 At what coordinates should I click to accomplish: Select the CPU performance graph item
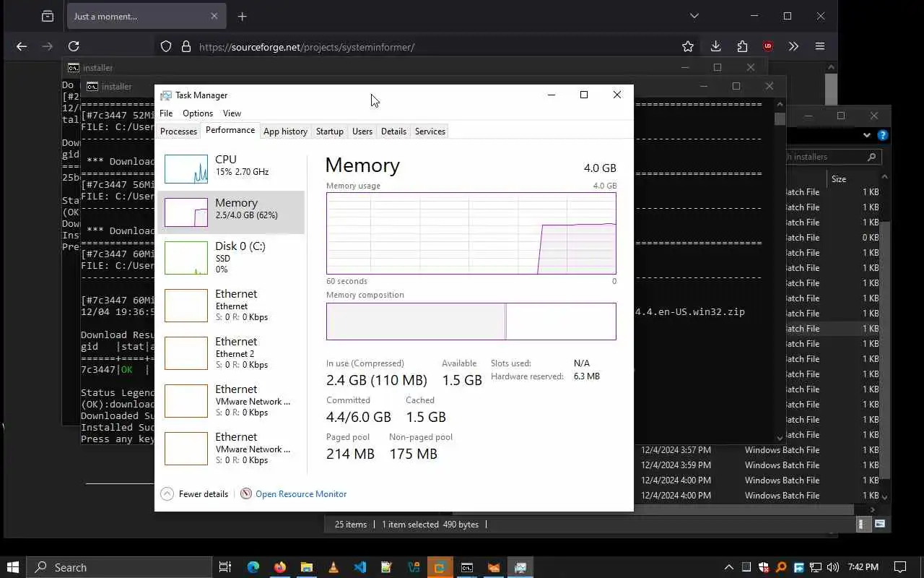click(231, 168)
